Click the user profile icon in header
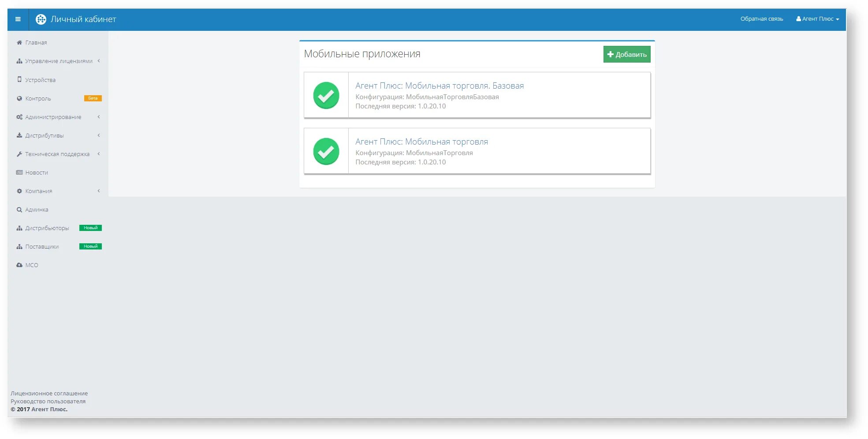The image size is (868, 439). (798, 19)
